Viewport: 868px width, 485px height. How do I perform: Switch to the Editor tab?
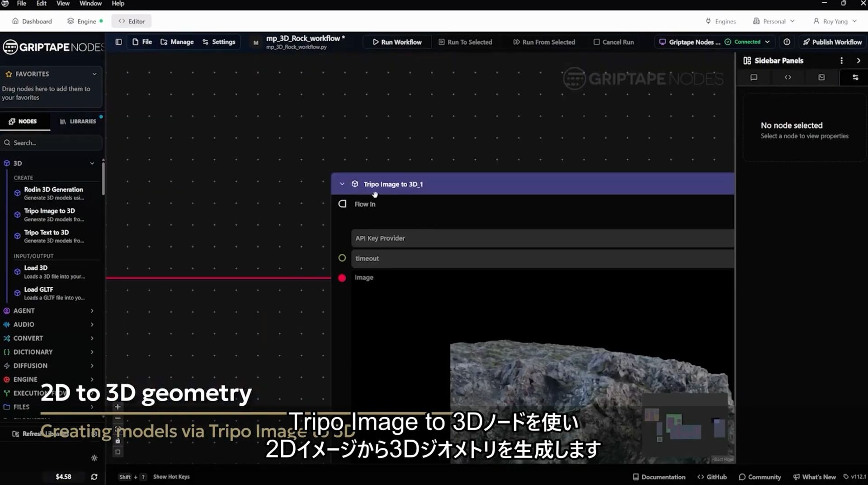[132, 21]
